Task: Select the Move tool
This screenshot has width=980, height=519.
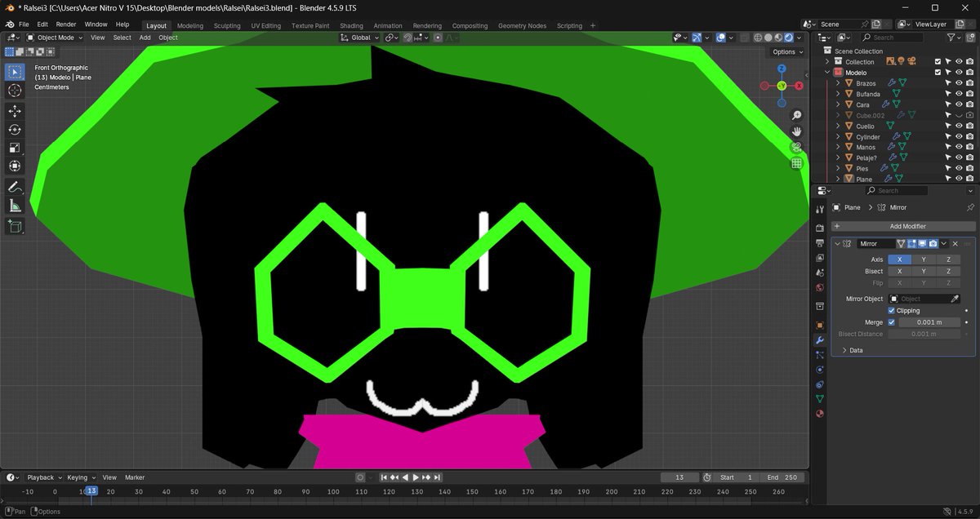Action: (15, 111)
